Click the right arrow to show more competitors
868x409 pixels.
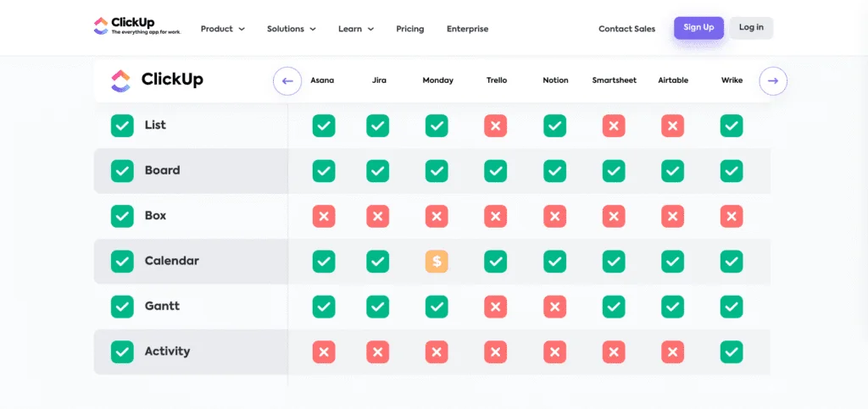(772, 81)
